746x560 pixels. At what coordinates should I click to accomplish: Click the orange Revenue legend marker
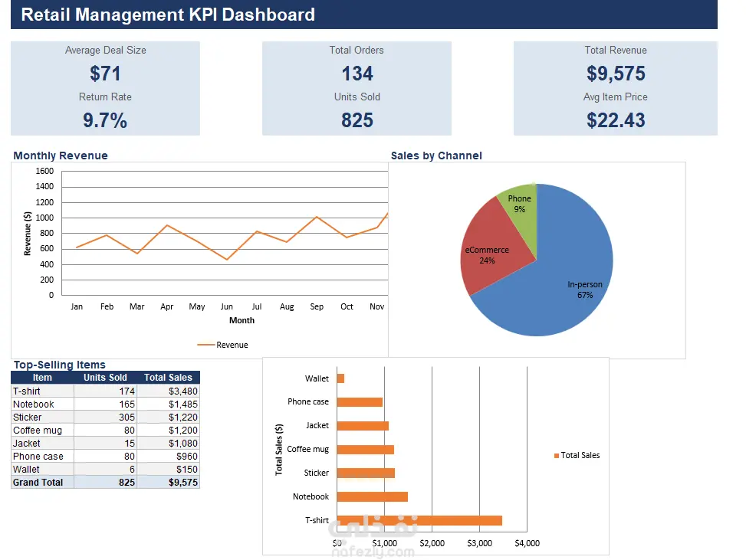point(205,345)
